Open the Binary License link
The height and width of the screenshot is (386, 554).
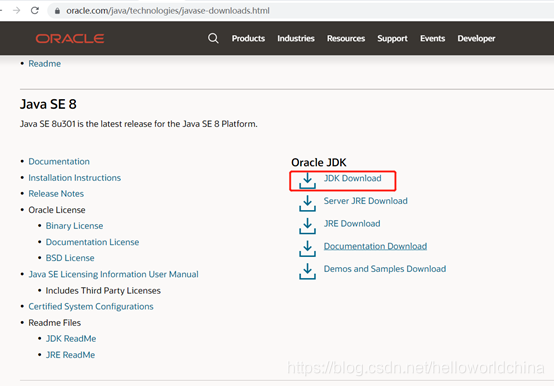point(74,226)
